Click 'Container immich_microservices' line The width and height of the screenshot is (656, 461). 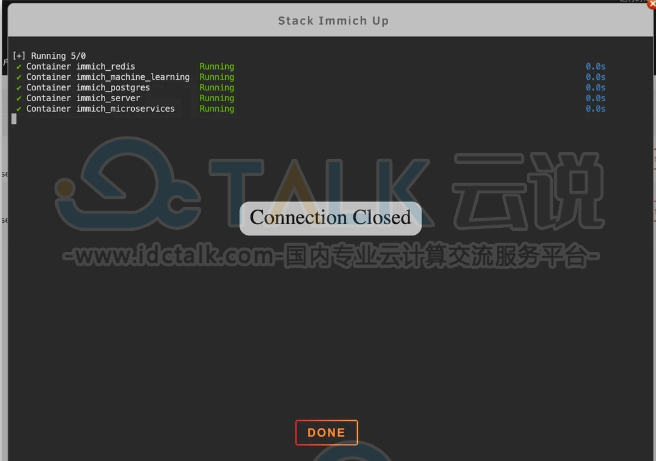(x=100, y=109)
